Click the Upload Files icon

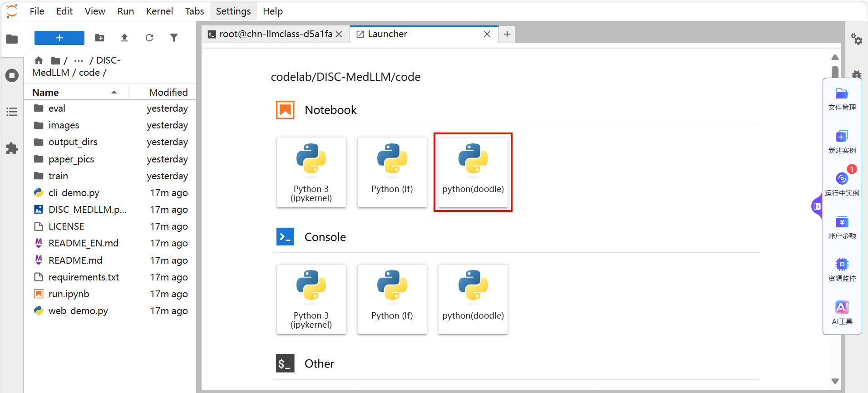(124, 38)
